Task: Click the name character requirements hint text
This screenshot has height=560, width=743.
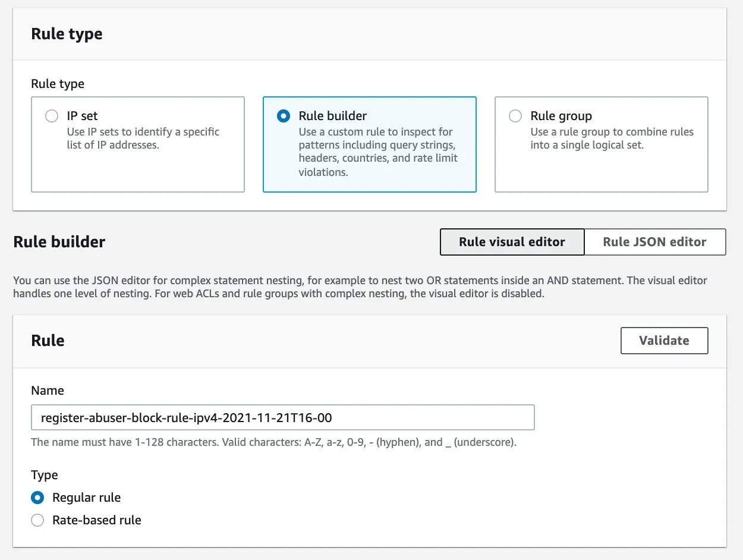Action: [x=273, y=442]
